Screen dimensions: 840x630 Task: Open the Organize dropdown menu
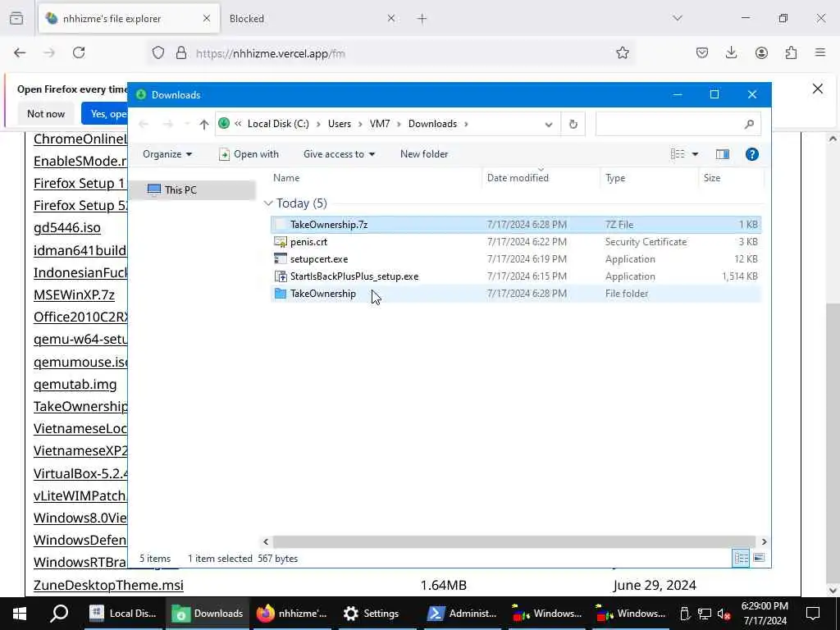pyautogui.click(x=167, y=154)
